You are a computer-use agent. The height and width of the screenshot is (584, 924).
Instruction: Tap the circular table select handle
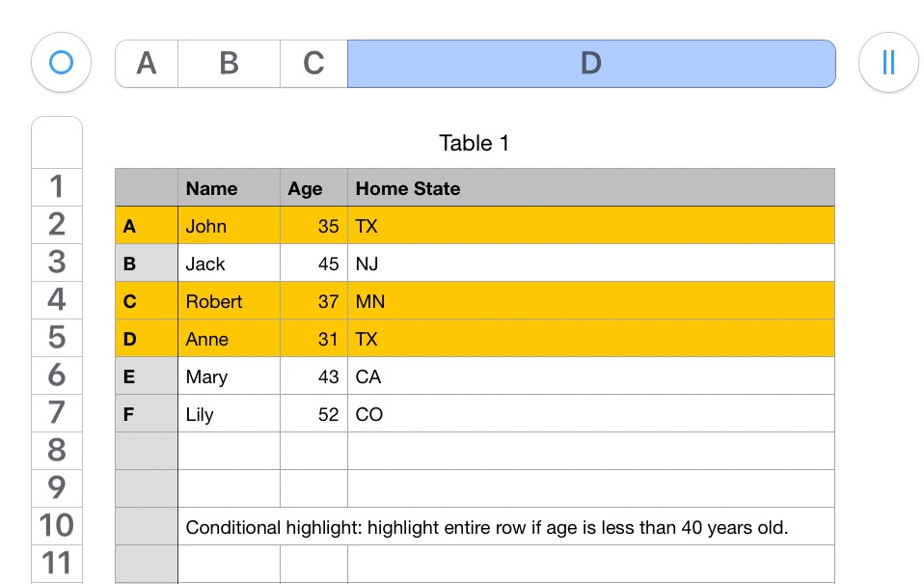[x=61, y=64]
